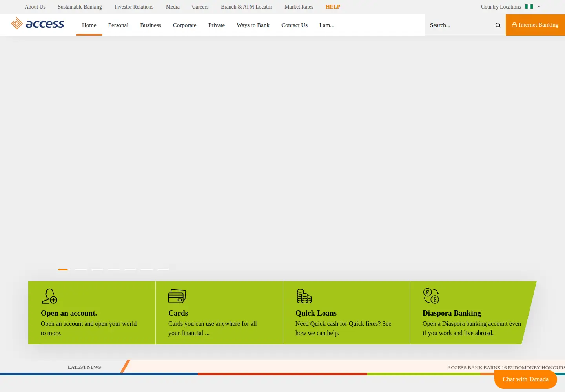Select the second carousel slide indicator
This screenshot has height=392, width=565.
click(x=81, y=270)
